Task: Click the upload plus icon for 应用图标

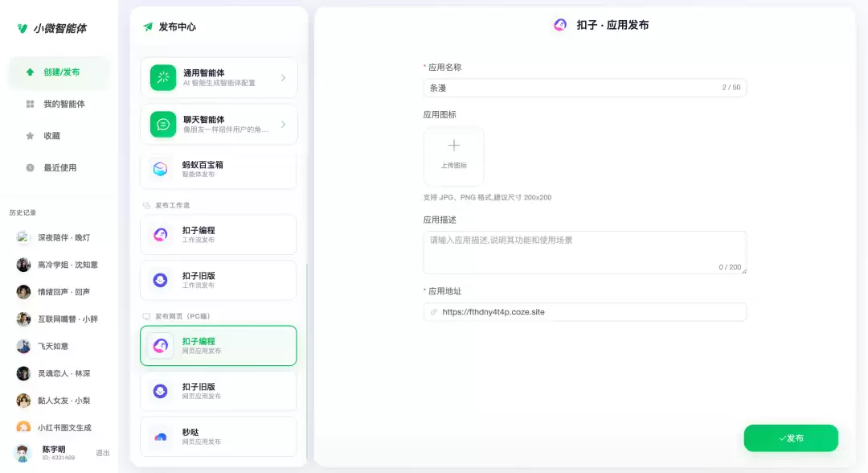Action: (x=454, y=146)
